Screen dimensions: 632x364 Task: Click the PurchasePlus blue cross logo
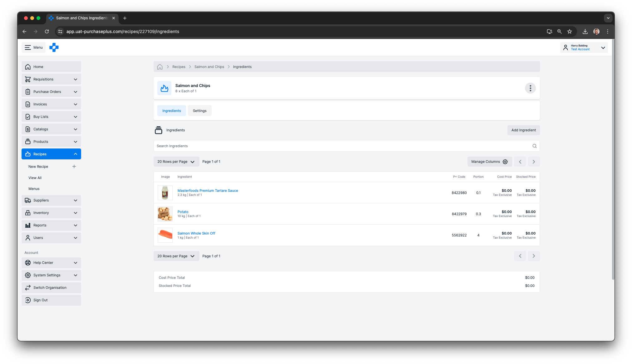click(54, 47)
